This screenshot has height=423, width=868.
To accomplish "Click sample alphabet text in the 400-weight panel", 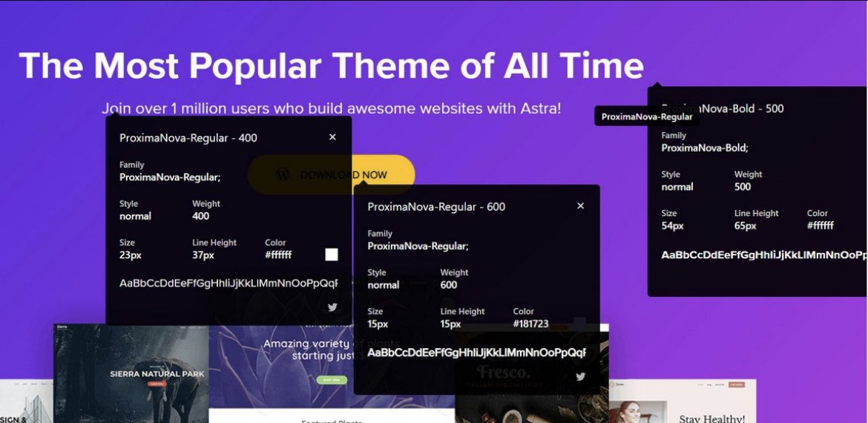I will (228, 283).
